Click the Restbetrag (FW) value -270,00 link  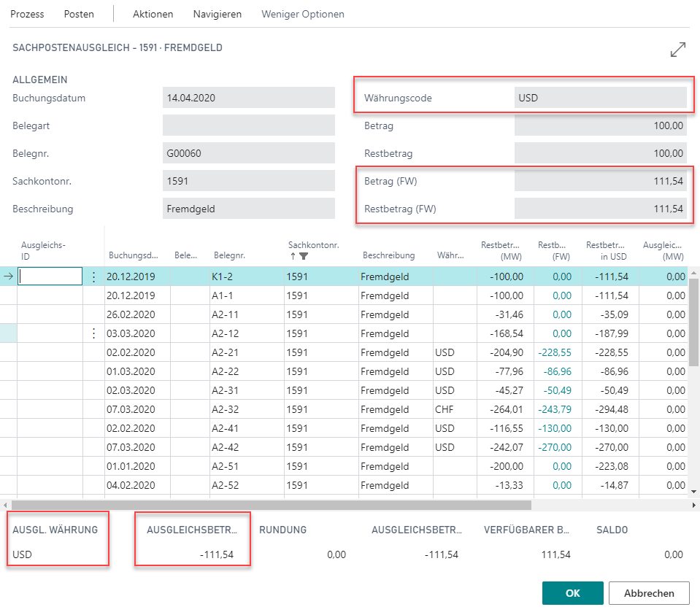pyautogui.click(x=555, y=447)
